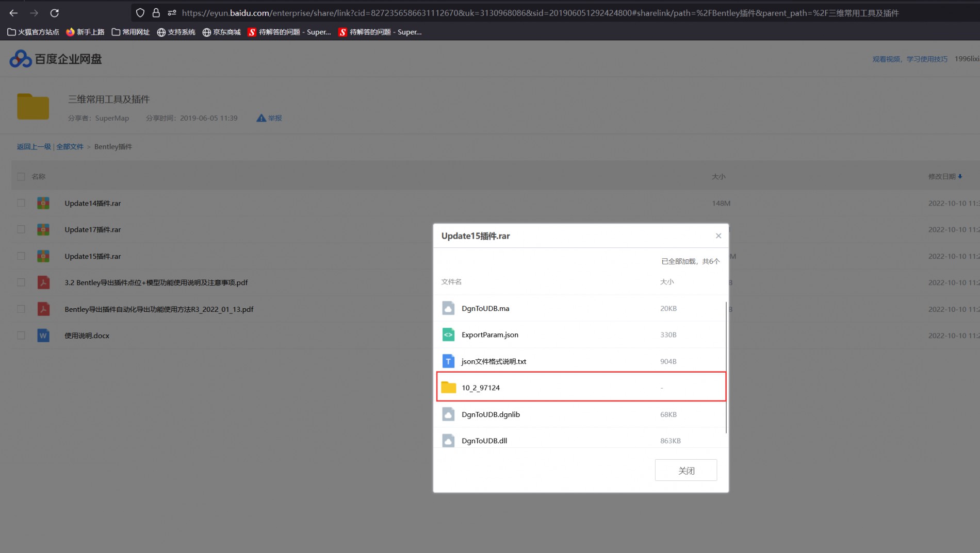This screenshot has height=553, width=980.
Task: Click the shield tracking protection icon
Action: coord(140,13)
